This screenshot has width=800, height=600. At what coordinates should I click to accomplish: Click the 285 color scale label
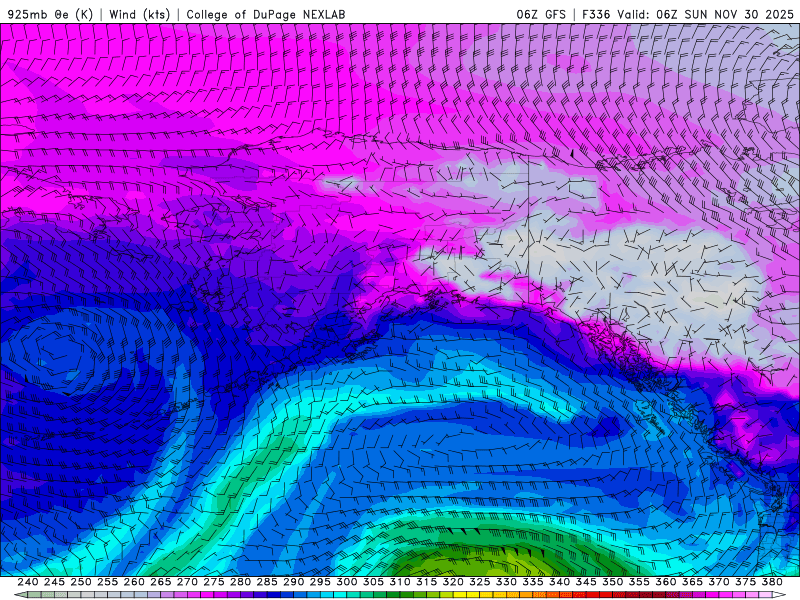click(267, 582)
